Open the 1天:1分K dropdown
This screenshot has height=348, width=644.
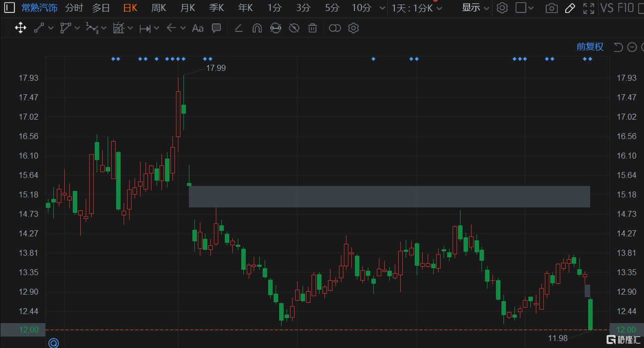(417, 8)
